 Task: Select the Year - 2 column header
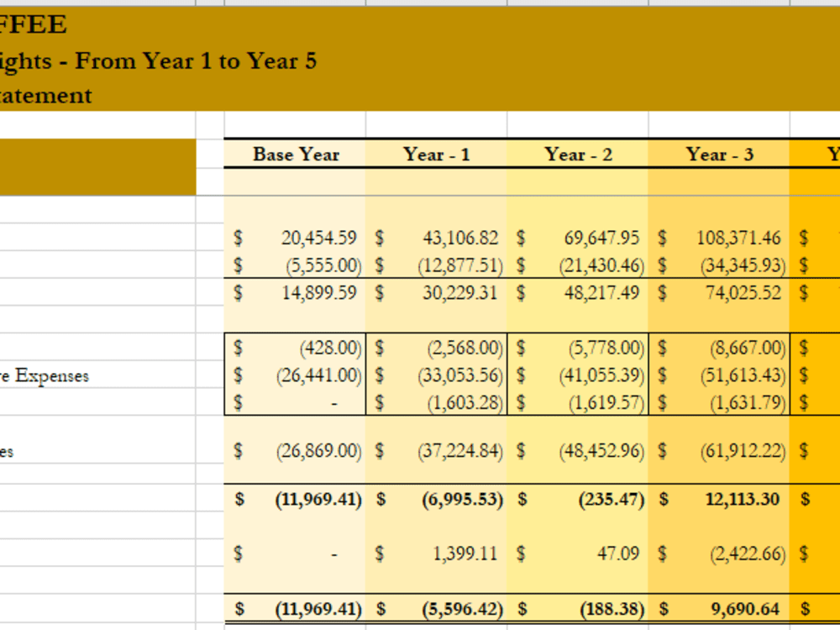[x=578, y=155]
